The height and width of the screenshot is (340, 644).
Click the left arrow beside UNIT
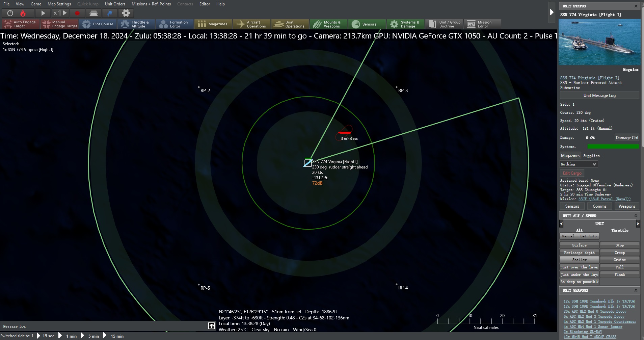pyautogui.click(x=561, y=224)
